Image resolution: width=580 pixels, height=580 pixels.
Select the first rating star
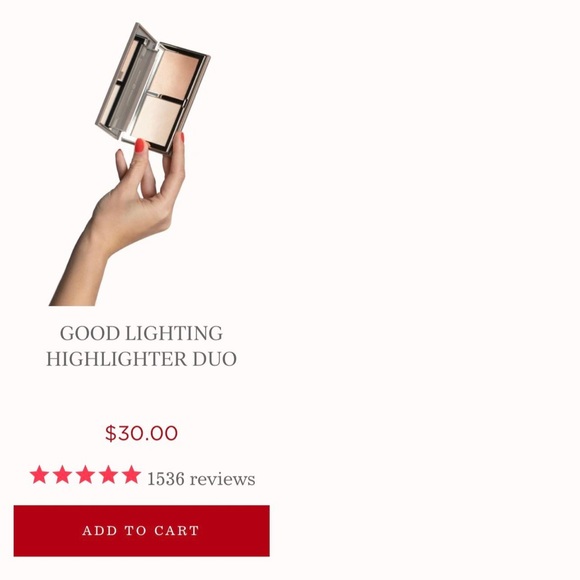(39, 475)
